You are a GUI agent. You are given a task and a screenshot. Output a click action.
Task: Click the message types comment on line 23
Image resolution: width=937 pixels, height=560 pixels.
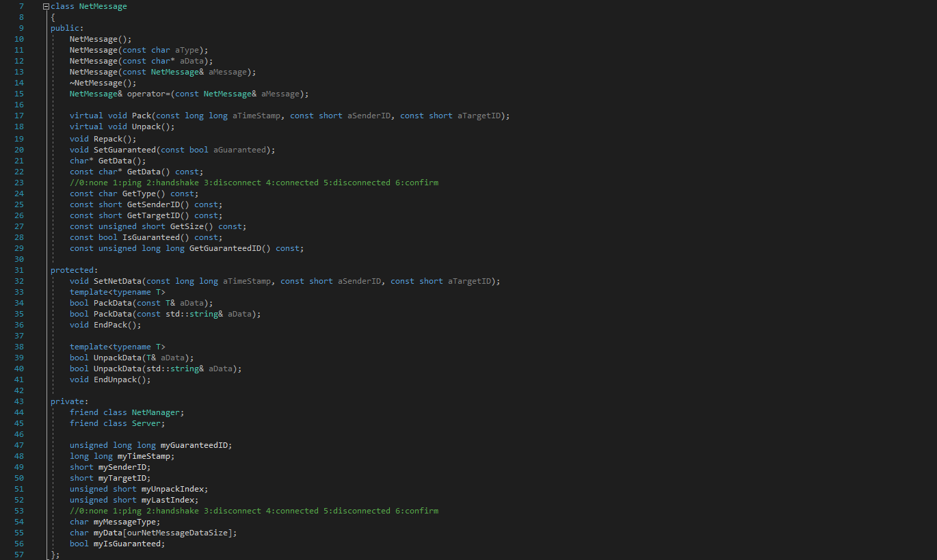click(254, 183)
